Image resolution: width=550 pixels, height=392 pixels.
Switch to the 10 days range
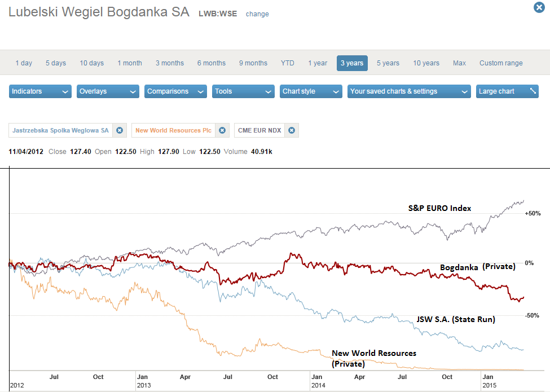click(x=91, y=63)
